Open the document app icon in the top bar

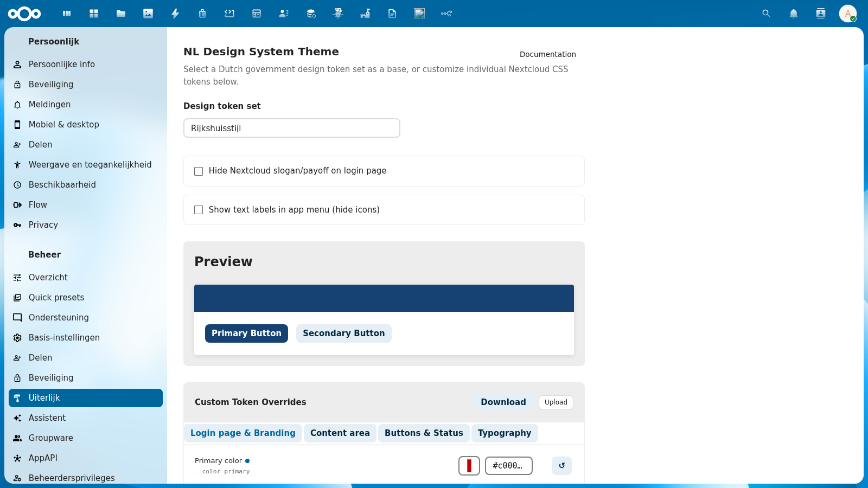click(392, 14)
